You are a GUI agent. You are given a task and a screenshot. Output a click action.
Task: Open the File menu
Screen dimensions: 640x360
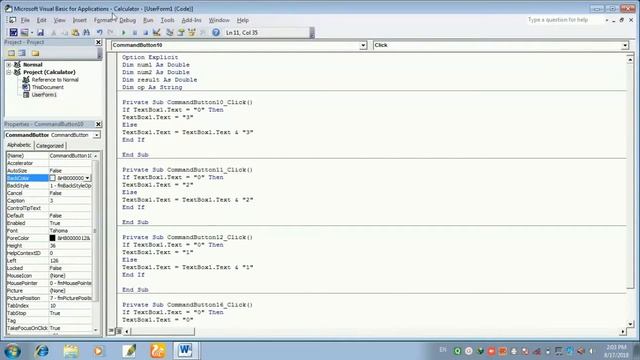[x=25, y=20]
